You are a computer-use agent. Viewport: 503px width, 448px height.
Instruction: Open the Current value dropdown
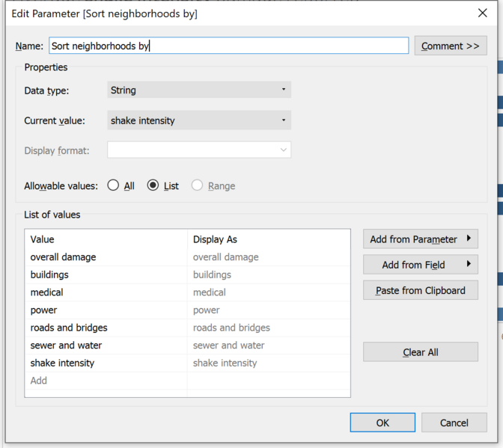[199, 120]
